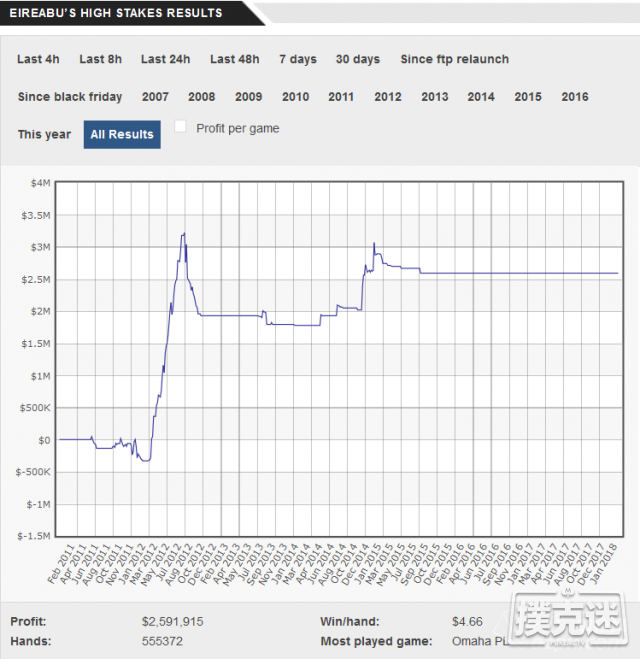Image resolution: width=640 pixels, height=659 pixels.
Task: Click the chart peak near $3.2M
Action: coord(184,234)
